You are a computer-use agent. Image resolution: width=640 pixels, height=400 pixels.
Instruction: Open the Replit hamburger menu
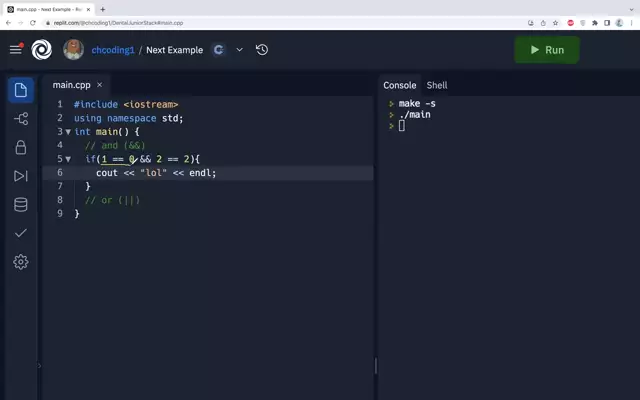click(16, 50)
